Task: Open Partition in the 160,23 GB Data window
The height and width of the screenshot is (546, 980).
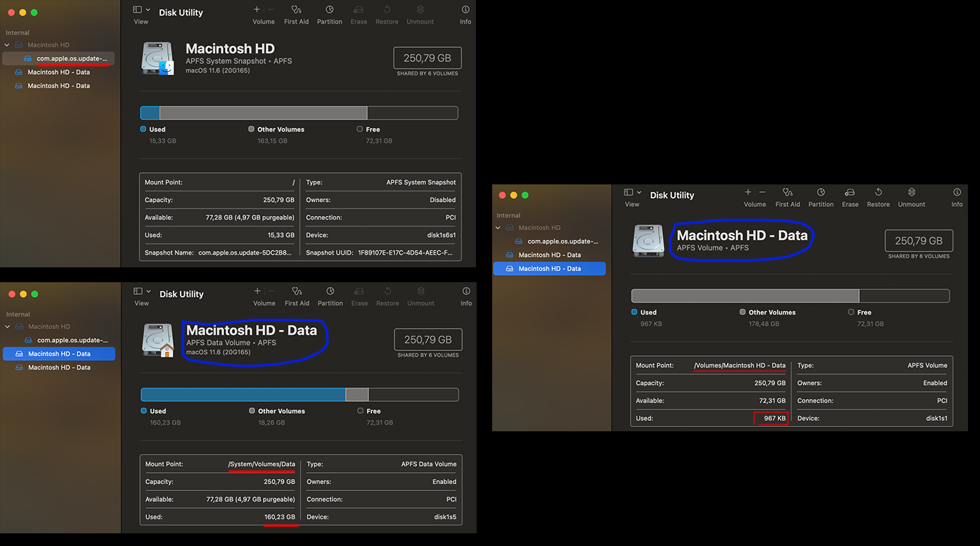Action: [330, 291]
